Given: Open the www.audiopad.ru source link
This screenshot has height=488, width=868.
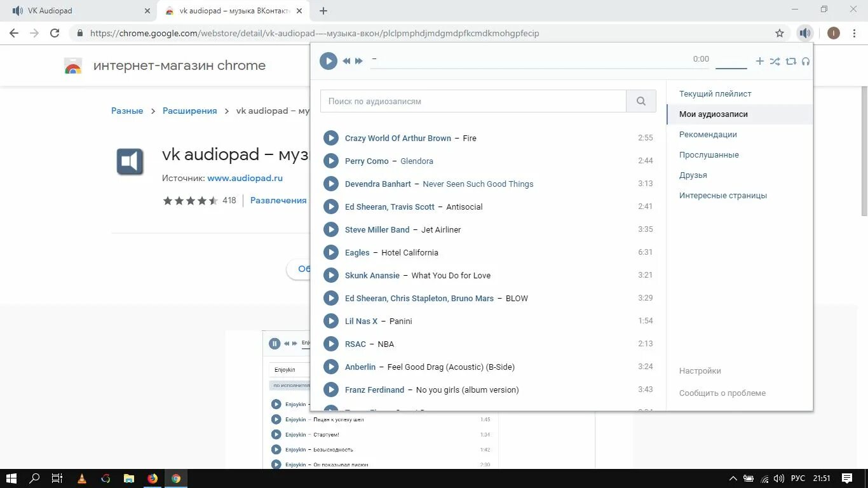Looking at the screenshot, I should pos(245,178).
